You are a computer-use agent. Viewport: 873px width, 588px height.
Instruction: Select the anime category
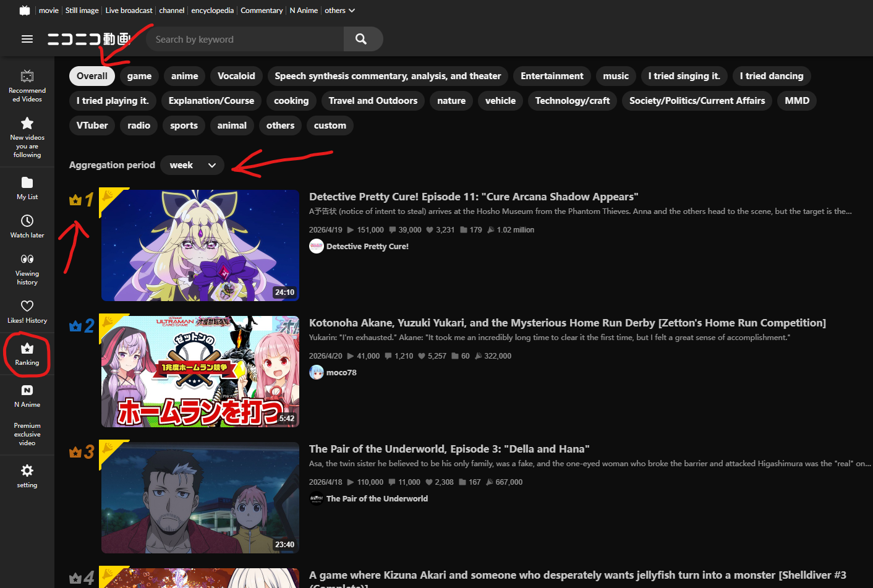pyautogui.click(x=185, y=76)
